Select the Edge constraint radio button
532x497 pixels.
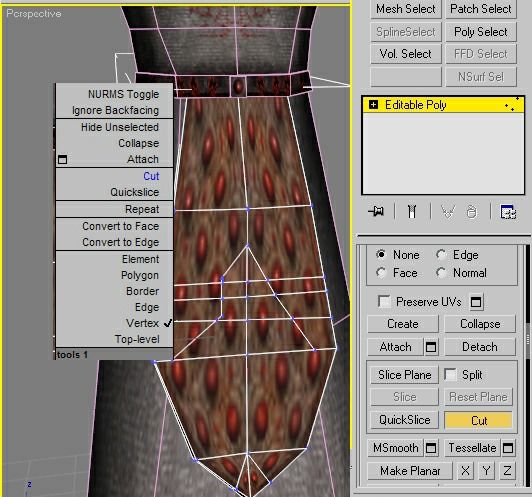(x=441, y=254)
